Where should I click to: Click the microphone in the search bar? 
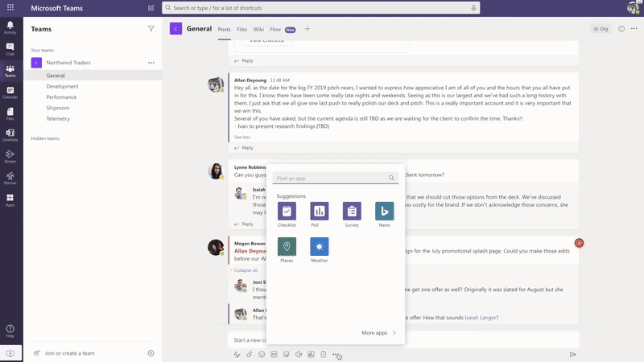pos(473,8)
